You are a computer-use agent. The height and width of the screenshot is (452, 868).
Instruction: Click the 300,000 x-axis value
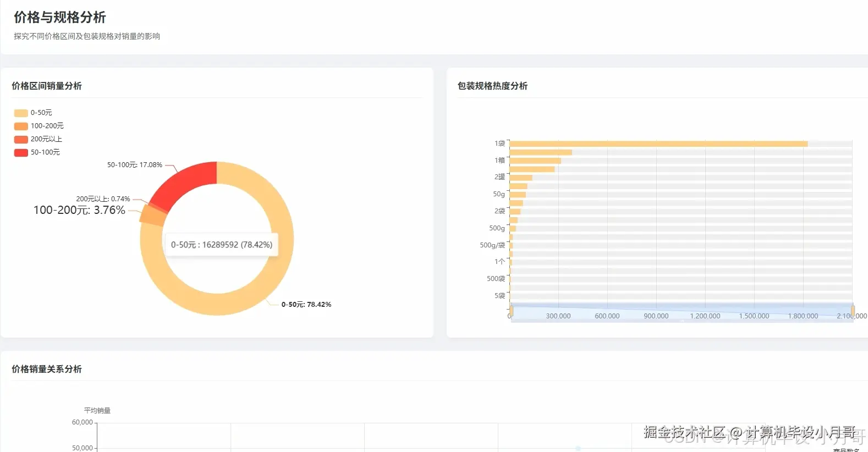pyautogui.click(x=558, y=316)
